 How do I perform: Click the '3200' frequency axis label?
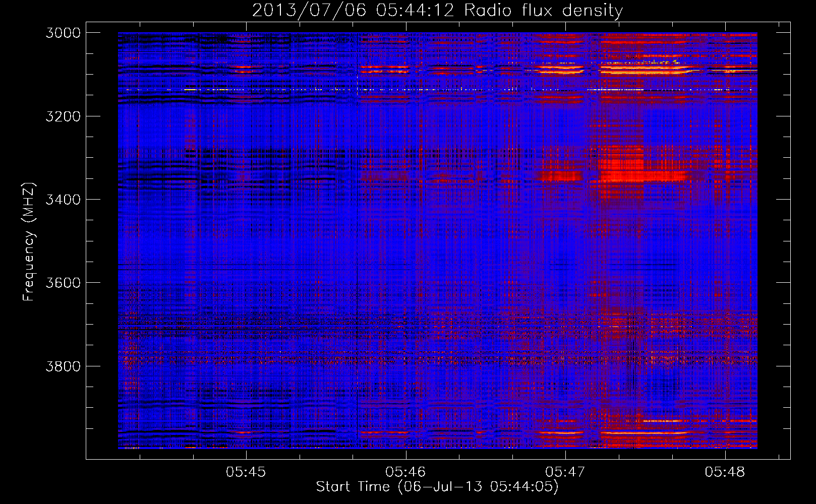[x=63, y=116]
